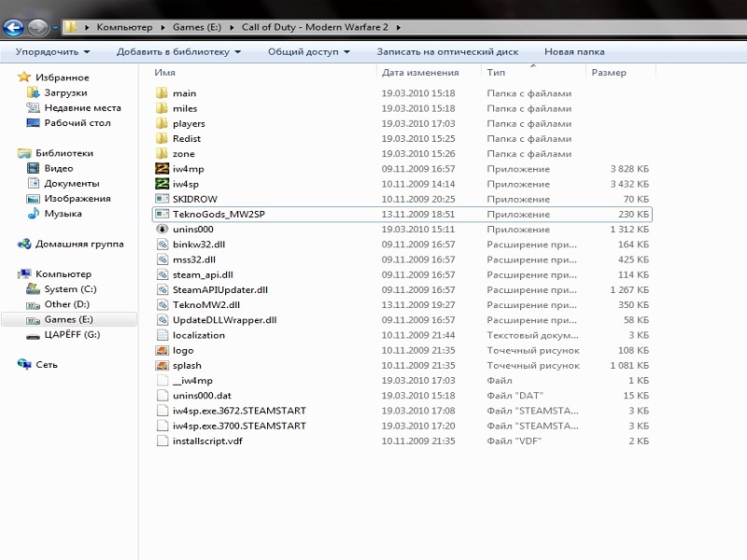Open the Other (D:) drive

(x=66, y=304)
